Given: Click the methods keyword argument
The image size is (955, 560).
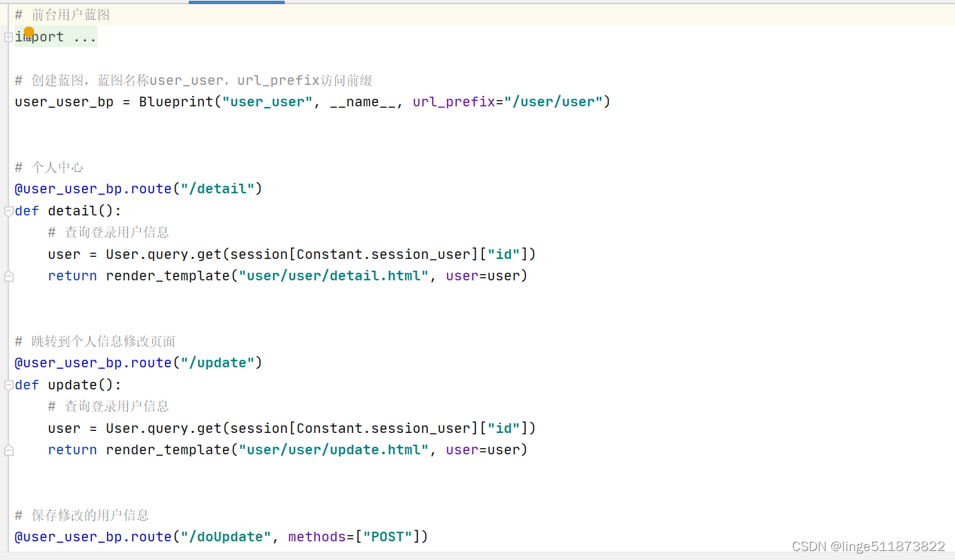Looking at the screenshot, I should 317,537.
